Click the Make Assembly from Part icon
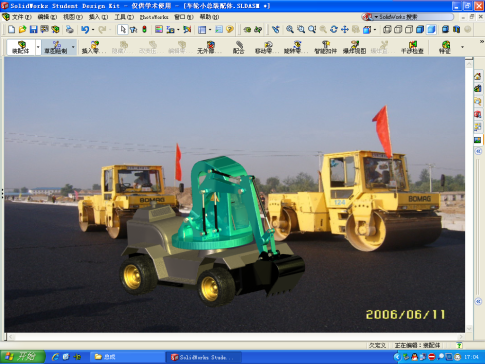The width and height of the screenshot is (485, 364). [x=55, y=30]
